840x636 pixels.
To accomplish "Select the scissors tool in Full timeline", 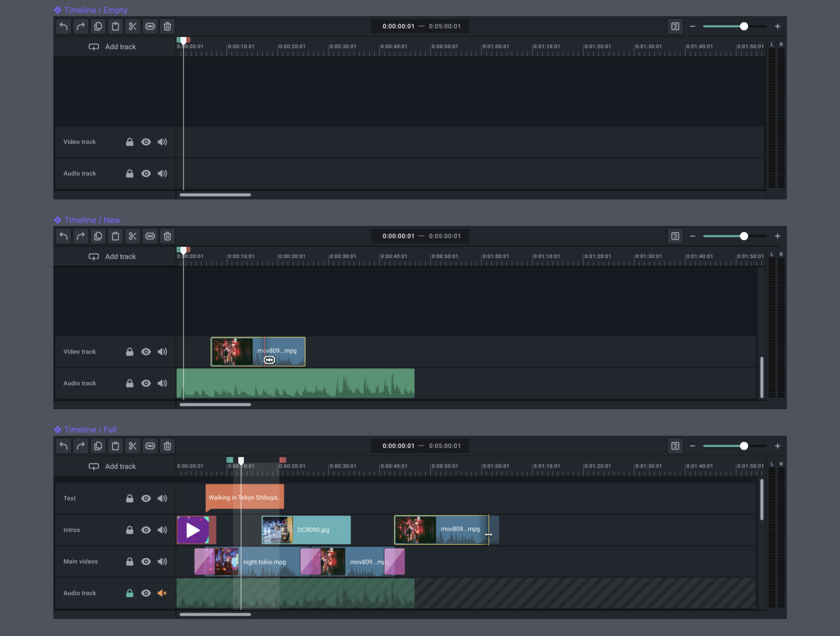I will 133,446.
